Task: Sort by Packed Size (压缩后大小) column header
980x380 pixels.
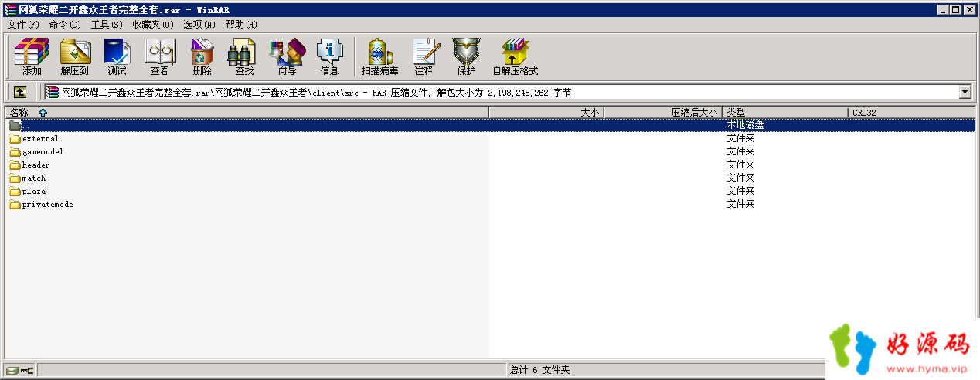Action: coord(663,113)
